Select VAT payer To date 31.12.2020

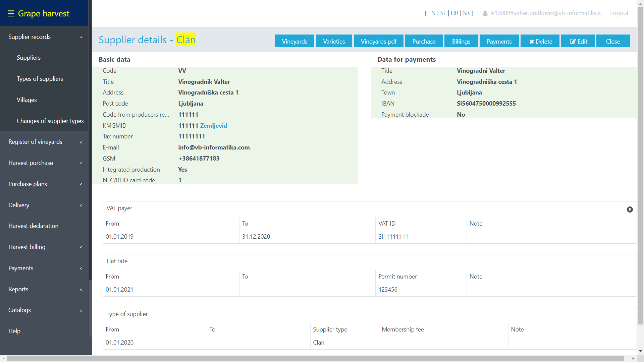click(x=256, y=237)
